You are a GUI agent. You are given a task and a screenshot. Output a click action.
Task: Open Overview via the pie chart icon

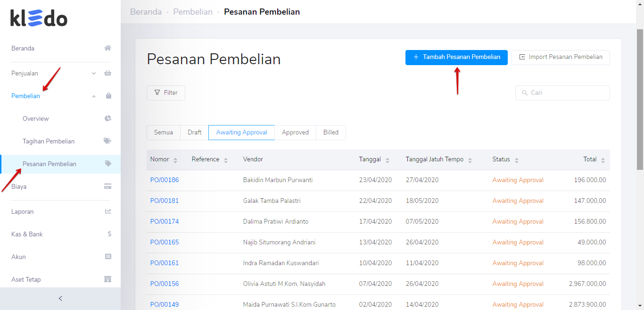[x=107, y=118]
